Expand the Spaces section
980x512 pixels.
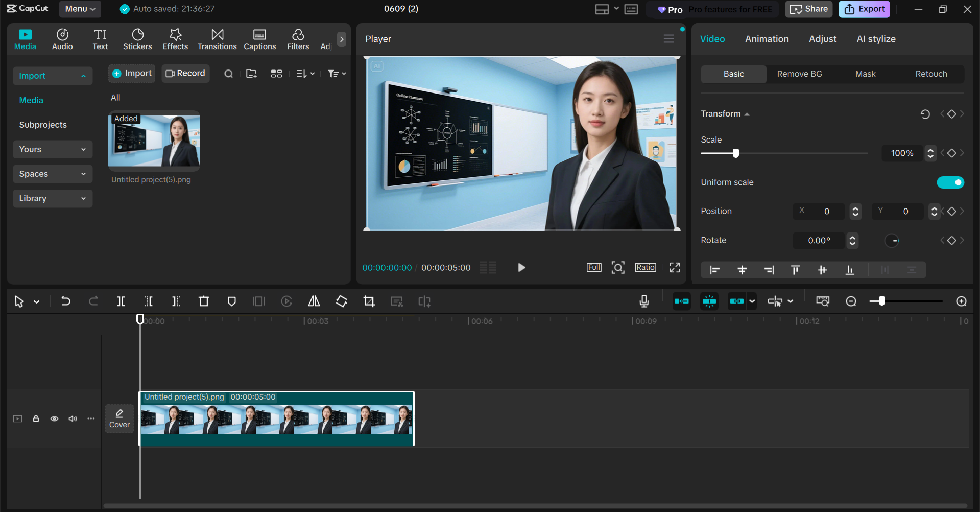[x=53, y=174]
